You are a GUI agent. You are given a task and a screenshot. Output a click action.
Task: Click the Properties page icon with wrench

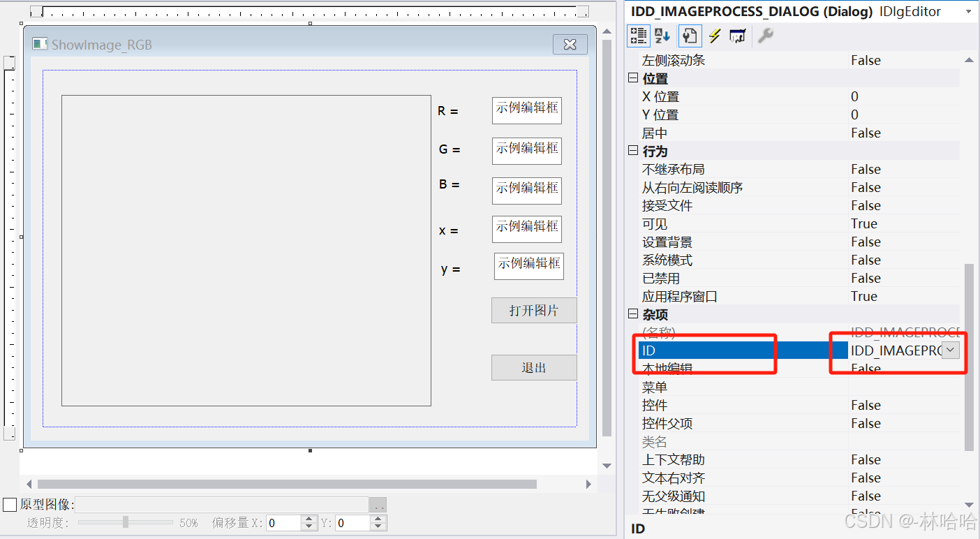[690, 36]
